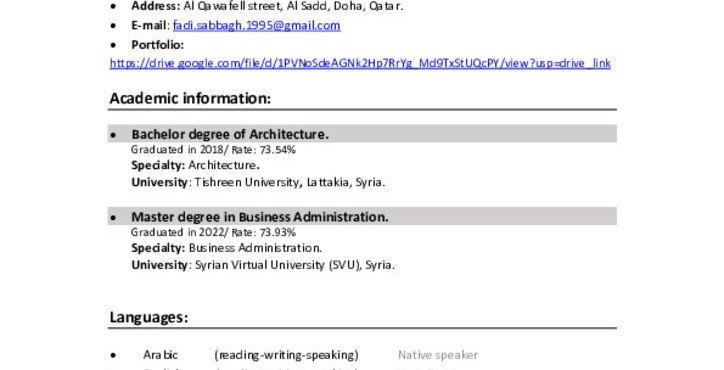Click the Specialty: Architecture line

coord(195,165)
